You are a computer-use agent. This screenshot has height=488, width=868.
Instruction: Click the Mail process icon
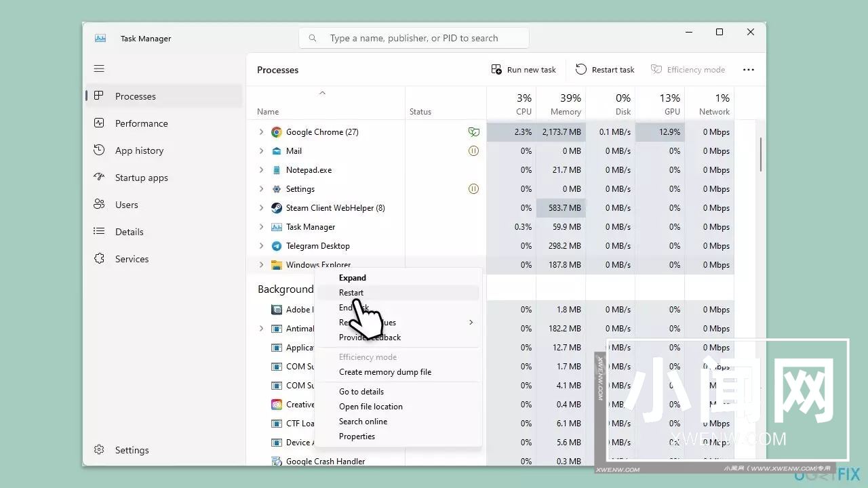pyautogui.click(x=277, y=151)
